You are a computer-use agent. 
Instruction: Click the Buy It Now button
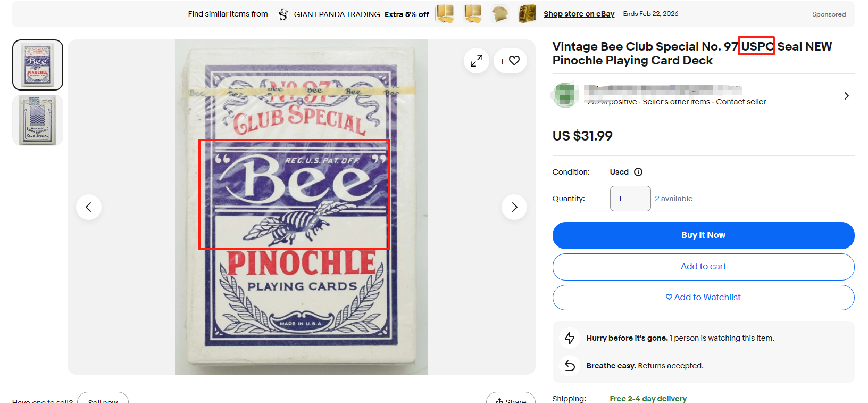(x=703, y=235)
